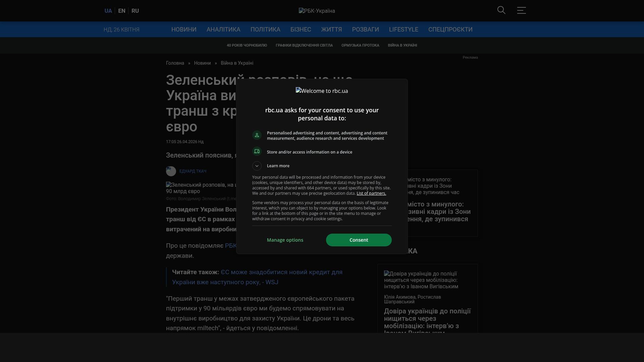The image size is (644, 362).
Task: Click the Війна в Україні breadcrumb
Action: [237, 63]
